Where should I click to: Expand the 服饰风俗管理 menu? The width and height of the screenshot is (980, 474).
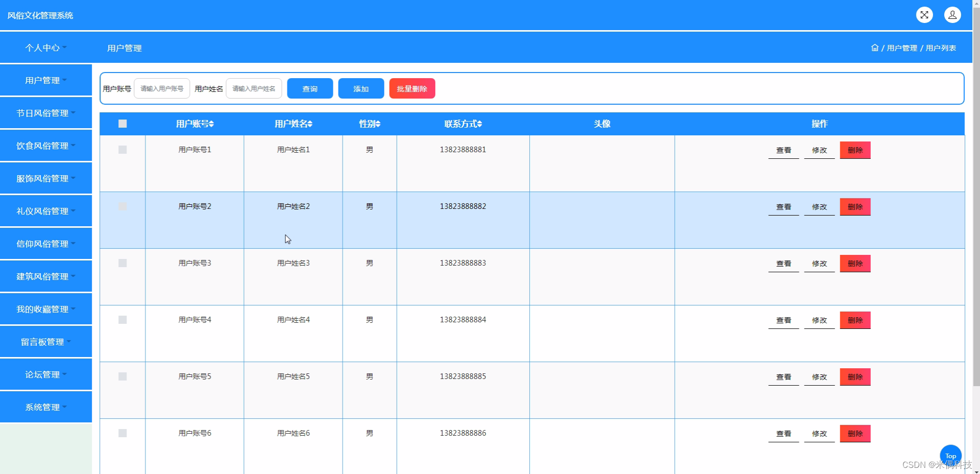(46, 178)
